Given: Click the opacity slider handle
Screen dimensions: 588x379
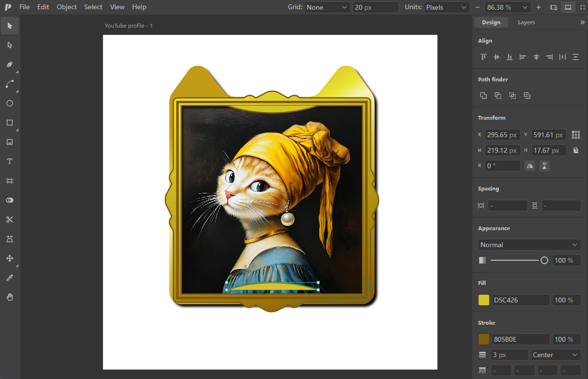Looking at the screenshot, I should click(x=544, y=260).
